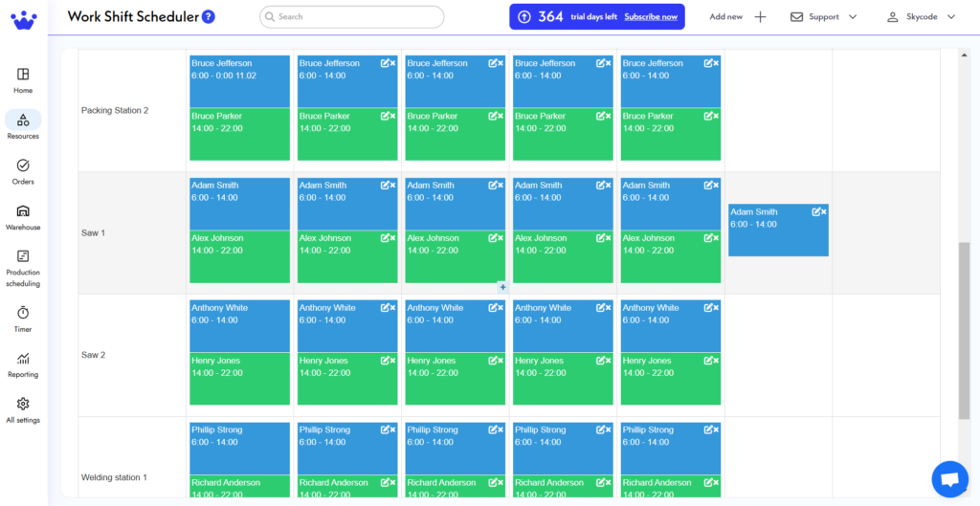Click the Welding station 1 row label
980x506 pixels.
click(115, 477)
